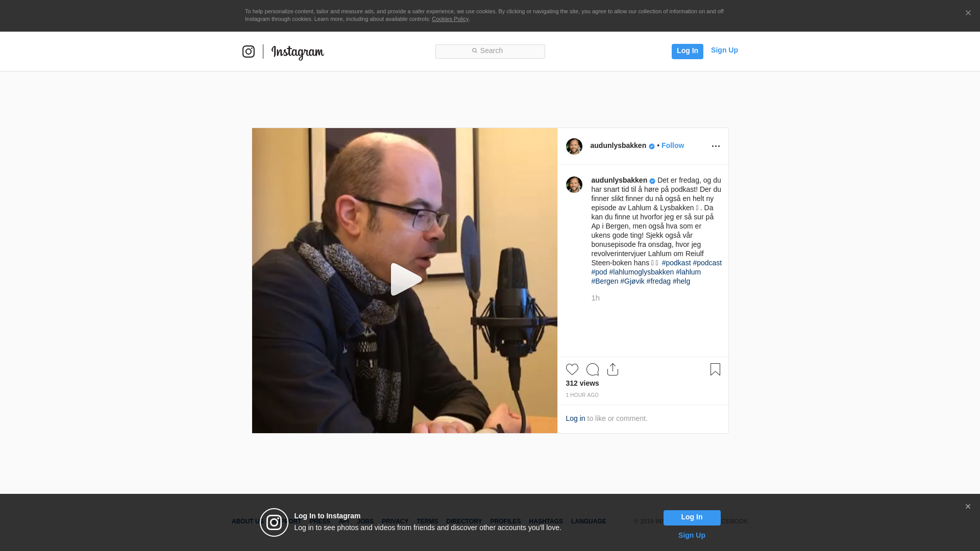Screen dimensions: 980x551
Task: Open the LANGUAGE footer selector
Action: pyautogui.click(x=588, y=521)
